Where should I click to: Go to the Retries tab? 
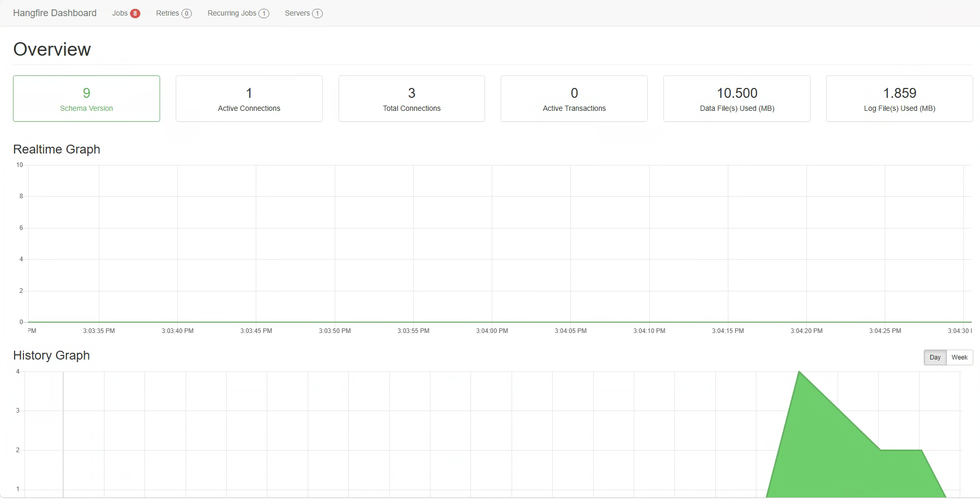coord(174,13)
